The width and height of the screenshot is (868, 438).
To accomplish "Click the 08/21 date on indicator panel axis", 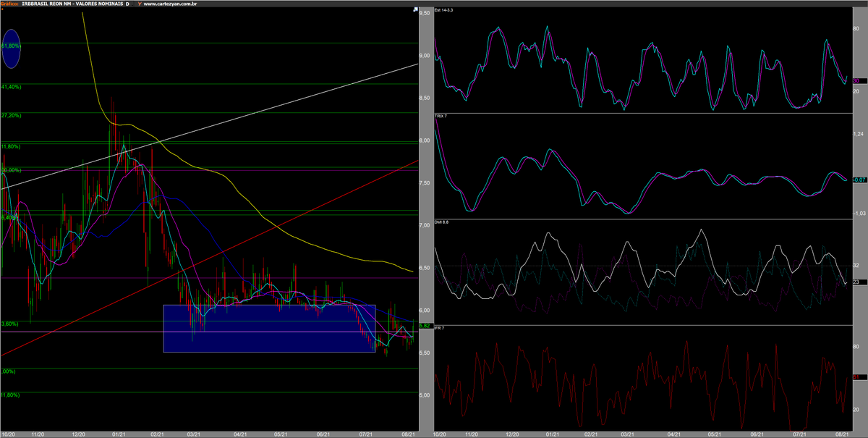I will point(842,434).
